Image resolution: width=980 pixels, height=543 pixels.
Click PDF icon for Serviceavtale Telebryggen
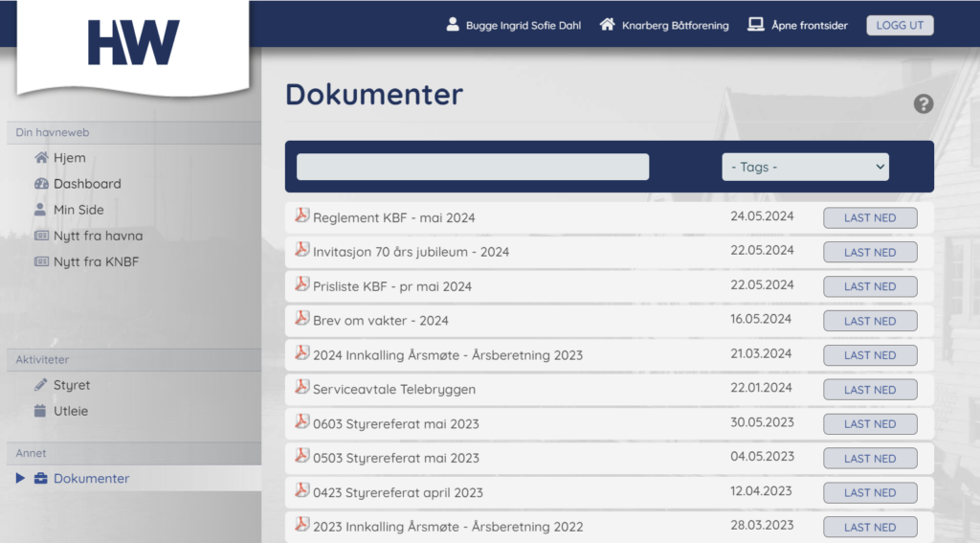[301, 387]
